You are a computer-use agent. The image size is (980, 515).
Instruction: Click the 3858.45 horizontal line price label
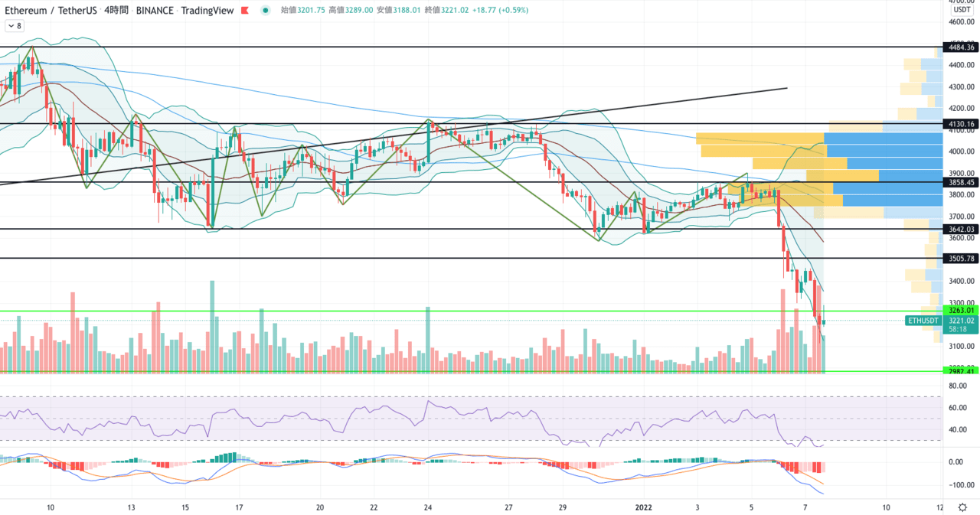click(x=961, y=183)
